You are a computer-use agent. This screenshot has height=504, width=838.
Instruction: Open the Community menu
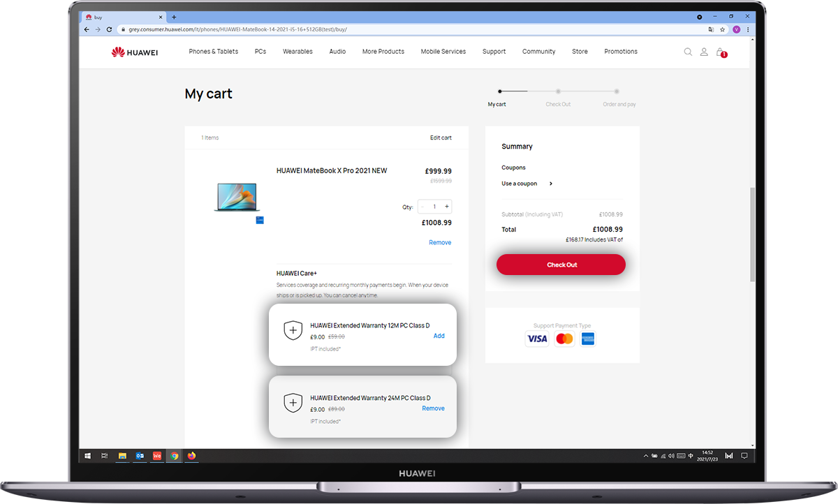pyautogui.click(x=539, y=52)
